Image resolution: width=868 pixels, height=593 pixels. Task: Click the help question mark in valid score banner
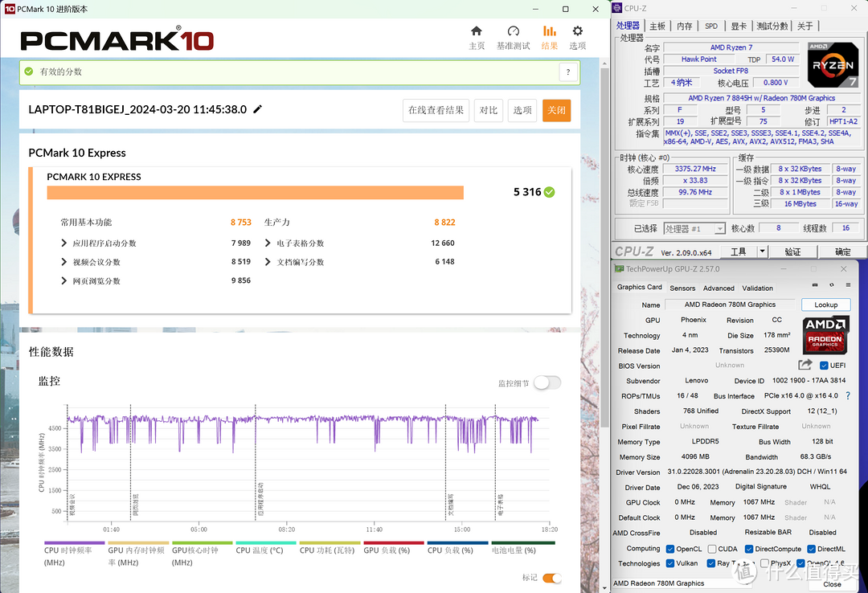click(568, 72)
